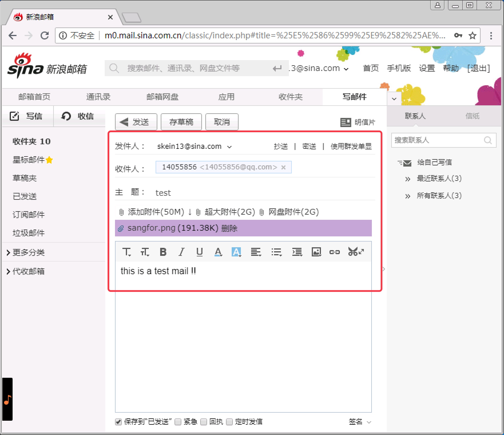504x435 pixels.
Task: Switch to the 应用 tab
Action: point(227,97)
